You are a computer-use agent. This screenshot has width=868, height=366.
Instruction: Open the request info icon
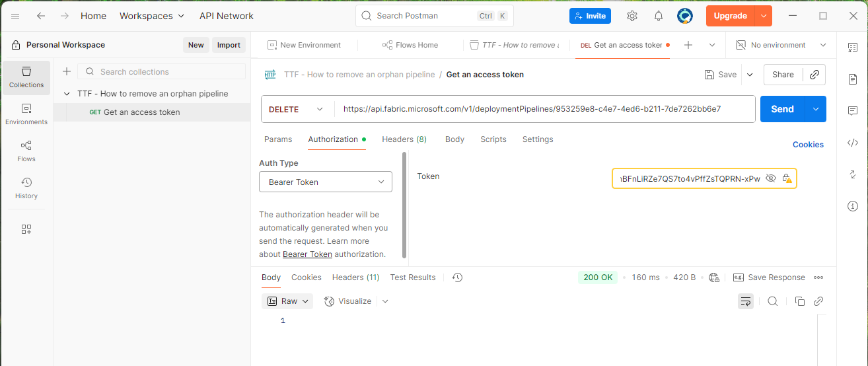pos(853,206)
